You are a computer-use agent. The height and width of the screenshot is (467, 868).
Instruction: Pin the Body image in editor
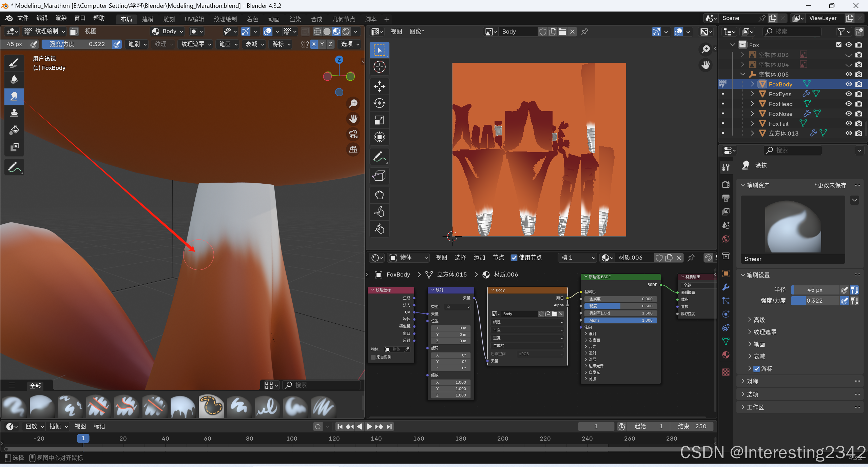pyautogui.click(x=584, y=32)
